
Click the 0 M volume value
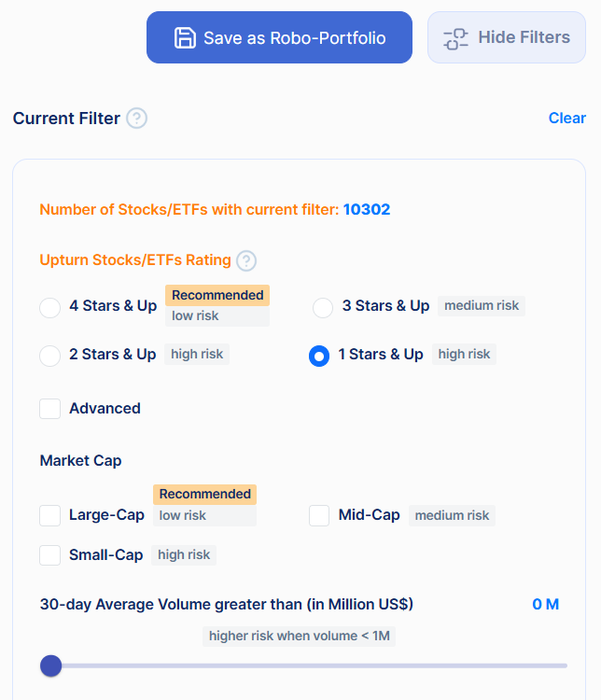coord(545,605)
